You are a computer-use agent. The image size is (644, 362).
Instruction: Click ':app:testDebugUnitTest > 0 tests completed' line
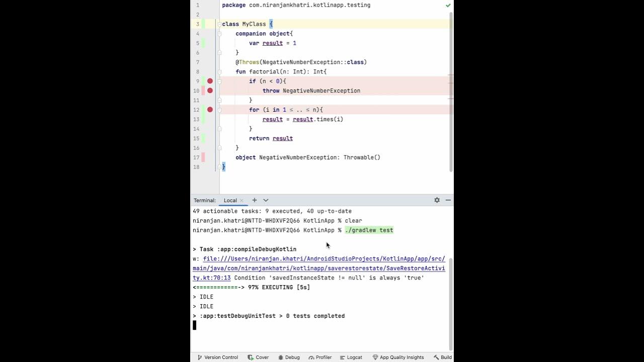(x=269, y=316)
